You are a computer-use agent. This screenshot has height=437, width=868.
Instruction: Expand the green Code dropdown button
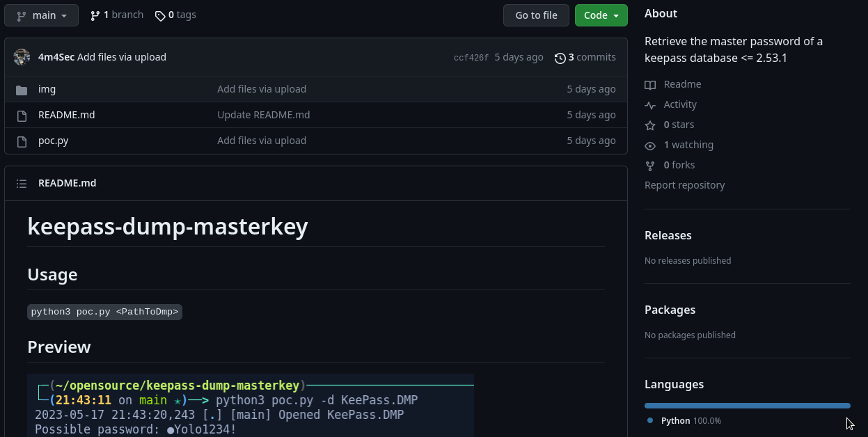[x=601, y=15]
